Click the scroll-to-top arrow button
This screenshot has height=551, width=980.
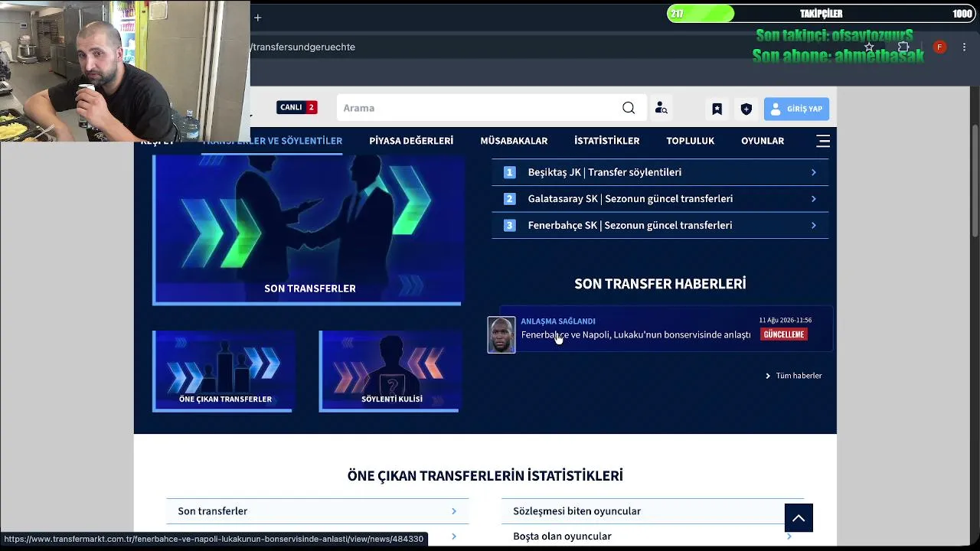pyautogui.click(x=799, y=518)
